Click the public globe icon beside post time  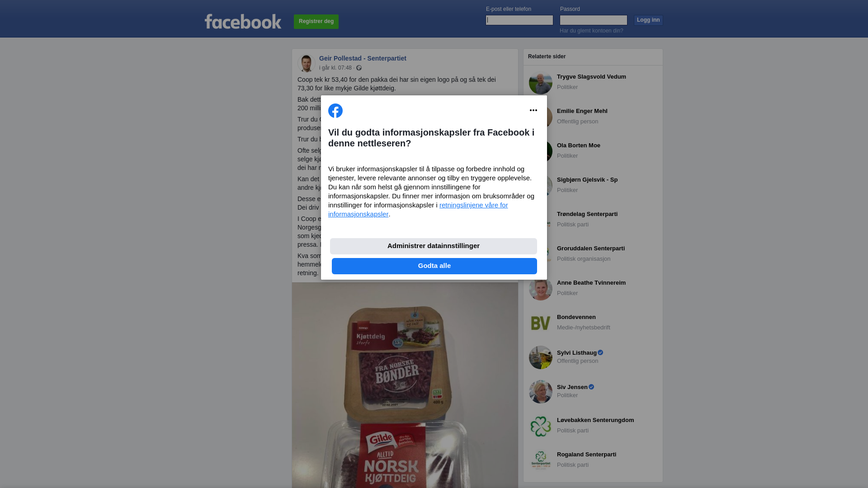[x=359, y=68]
